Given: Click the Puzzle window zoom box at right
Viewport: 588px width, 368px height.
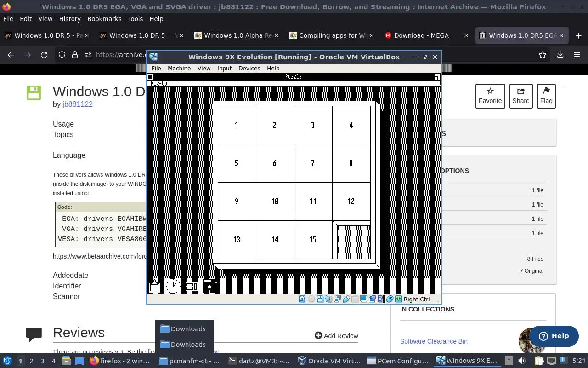Looking at the screenshot, I should pyautogui.click(x=437, y=77).
